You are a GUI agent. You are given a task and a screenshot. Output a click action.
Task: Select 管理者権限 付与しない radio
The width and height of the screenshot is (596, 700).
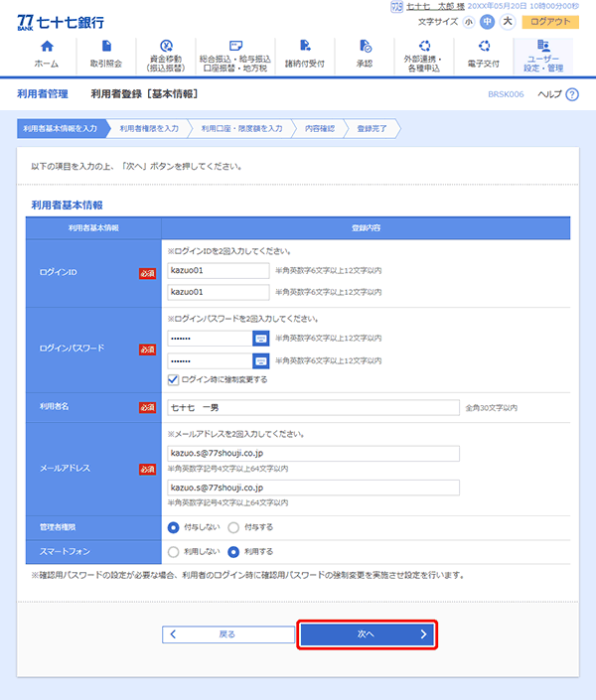[x=174, y=527]
